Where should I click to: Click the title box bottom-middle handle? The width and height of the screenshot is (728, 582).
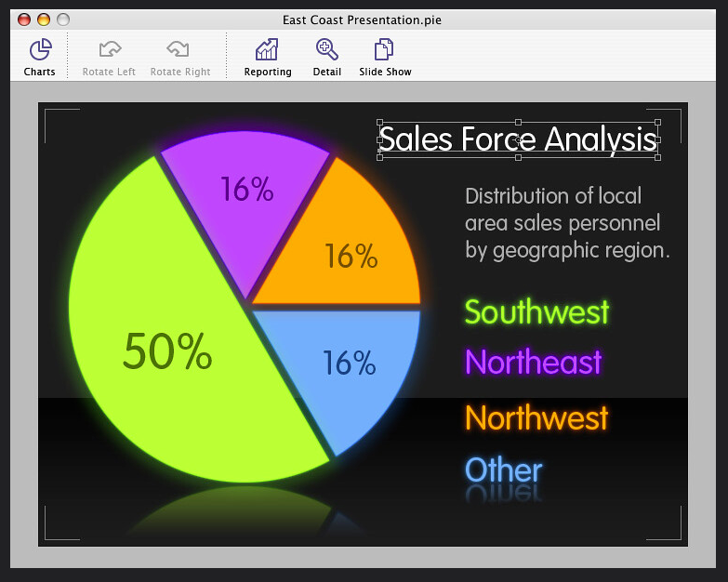[519, 158]
